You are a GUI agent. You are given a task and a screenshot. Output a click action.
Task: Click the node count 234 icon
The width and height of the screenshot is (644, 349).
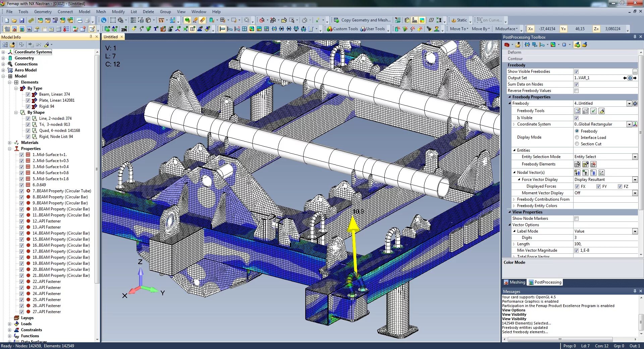click(x=124, y=29)
